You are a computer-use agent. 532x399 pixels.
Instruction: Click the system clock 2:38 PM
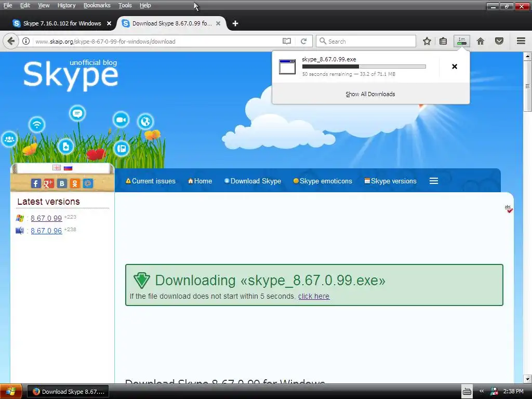[x=513, y=391]
